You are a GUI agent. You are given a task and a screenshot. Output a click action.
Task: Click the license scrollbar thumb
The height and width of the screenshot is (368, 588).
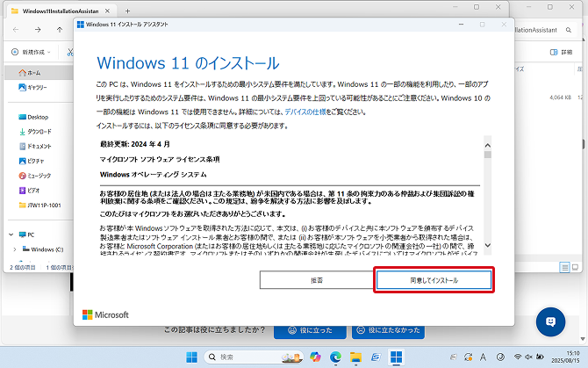tap(487, 155)
